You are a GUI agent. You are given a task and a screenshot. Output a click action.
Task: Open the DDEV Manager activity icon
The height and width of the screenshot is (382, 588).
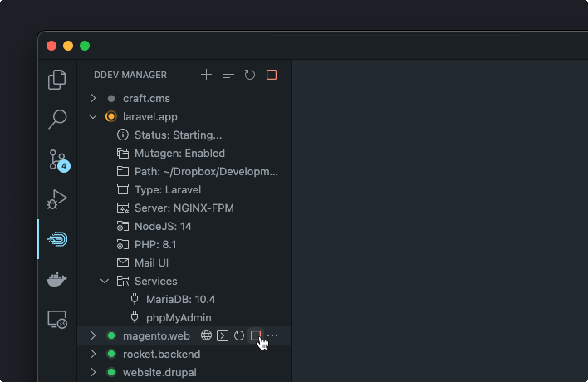[57, 239]
